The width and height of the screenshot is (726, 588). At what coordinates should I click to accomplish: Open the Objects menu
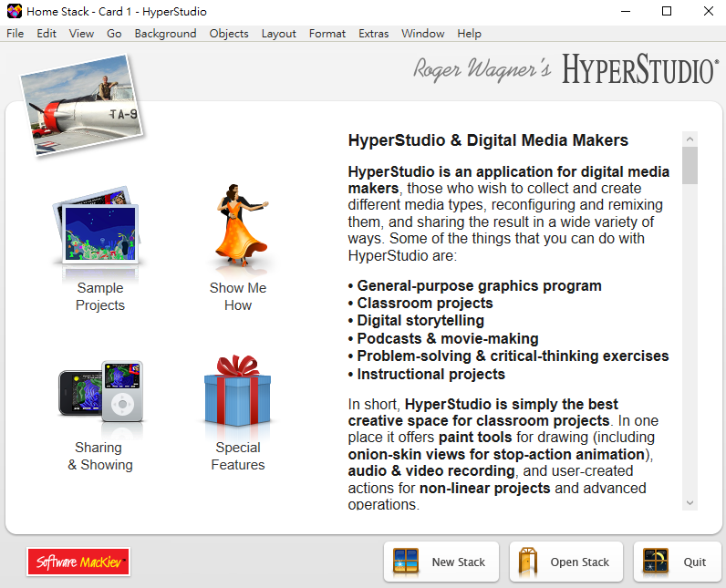(x=229, y=34)
